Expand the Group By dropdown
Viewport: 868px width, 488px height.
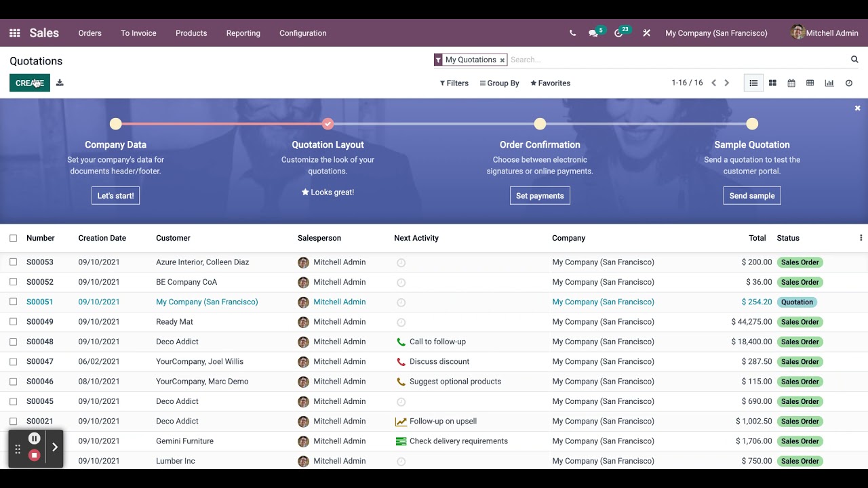[499, 83]
